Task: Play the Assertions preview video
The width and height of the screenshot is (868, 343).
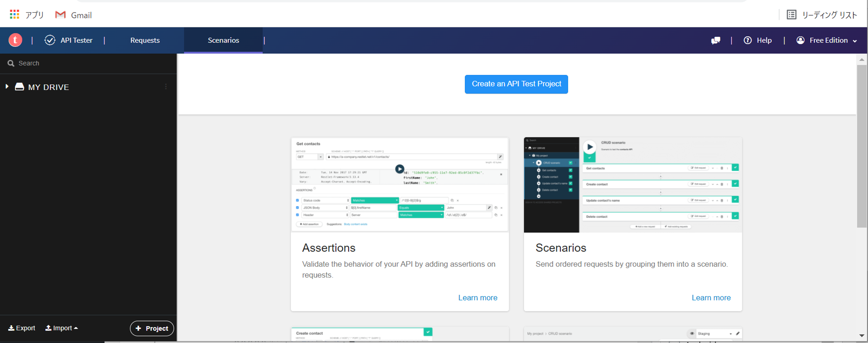Action: 400,169
